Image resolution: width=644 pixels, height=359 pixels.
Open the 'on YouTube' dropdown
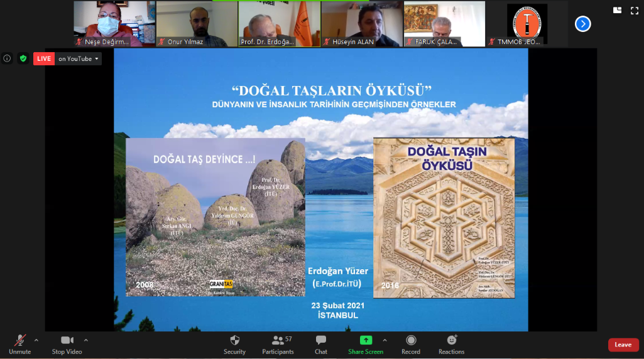pos(79,58)
